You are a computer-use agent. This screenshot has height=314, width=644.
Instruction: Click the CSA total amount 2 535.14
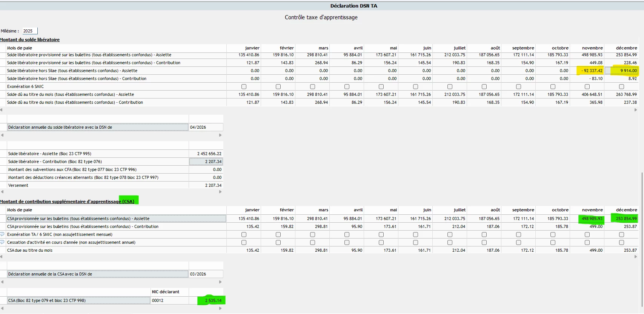[x=206, y=300]
